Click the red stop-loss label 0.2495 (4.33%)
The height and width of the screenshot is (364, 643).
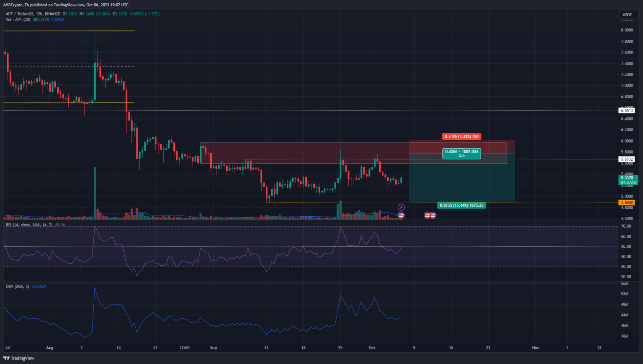click(x=461, y=136)
